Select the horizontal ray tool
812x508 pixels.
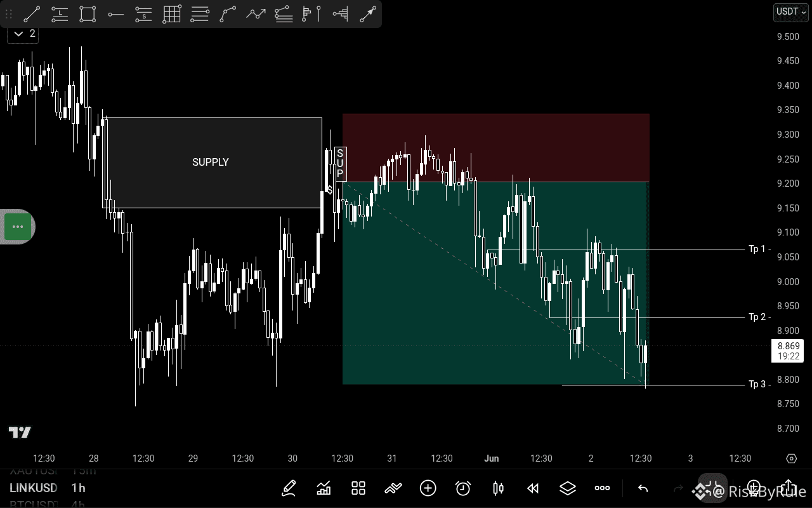click(x=115, y=13)
